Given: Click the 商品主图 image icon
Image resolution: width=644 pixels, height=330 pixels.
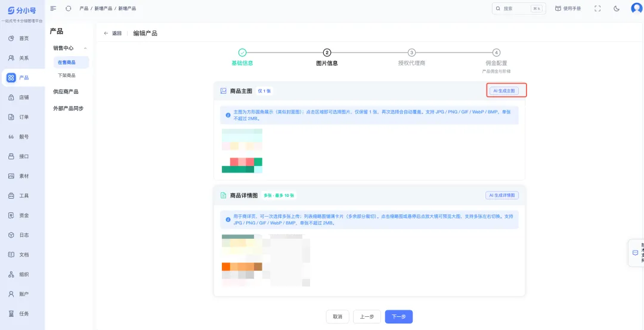Looking at the screenshot, I should 224,91.
